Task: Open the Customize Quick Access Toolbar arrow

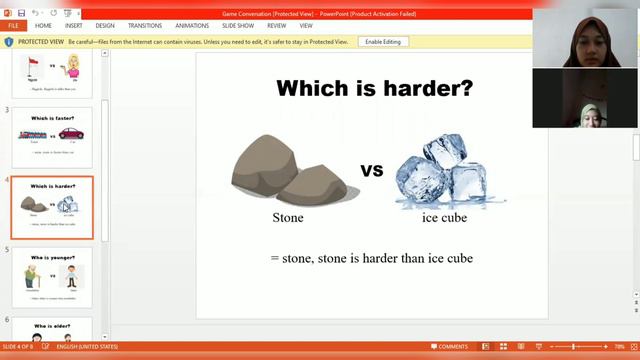Action: [78, 14]
